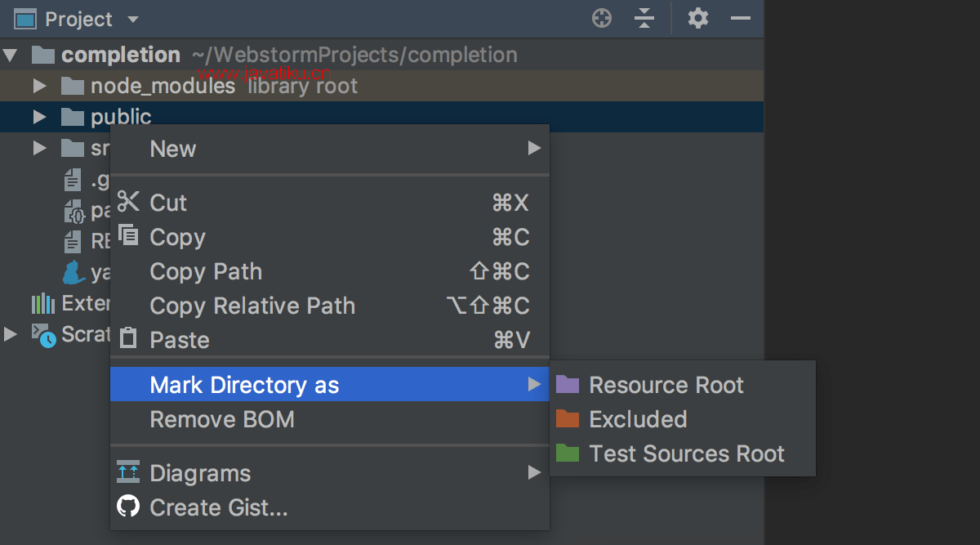Mark directory as Excluded

tap(683, 419)
